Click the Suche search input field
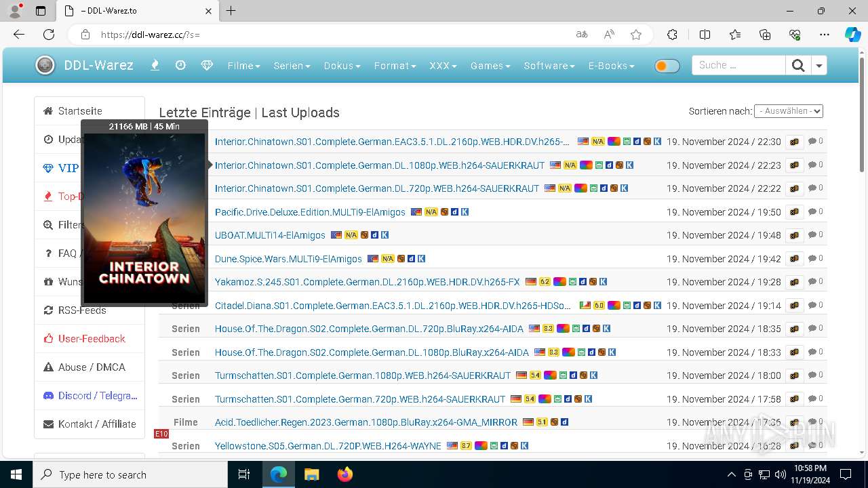 pyautogui.click(x=738, y=65)
